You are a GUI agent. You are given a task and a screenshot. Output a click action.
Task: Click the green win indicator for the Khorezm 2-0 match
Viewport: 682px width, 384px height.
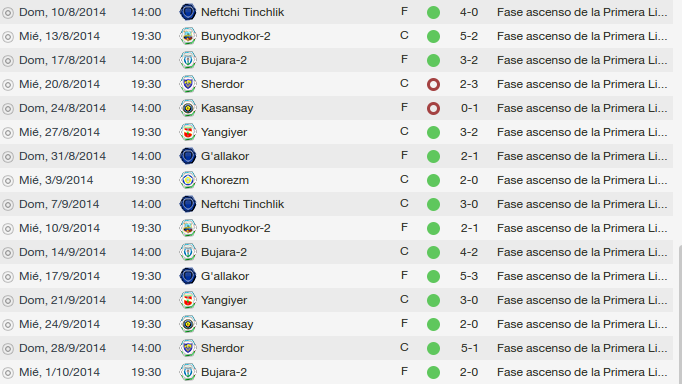[x=433, y=180]
